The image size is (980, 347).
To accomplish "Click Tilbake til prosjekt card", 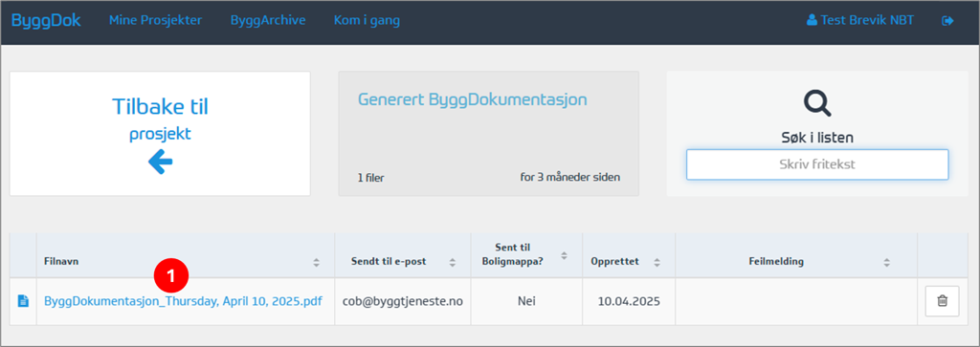I will click(160, 134).
